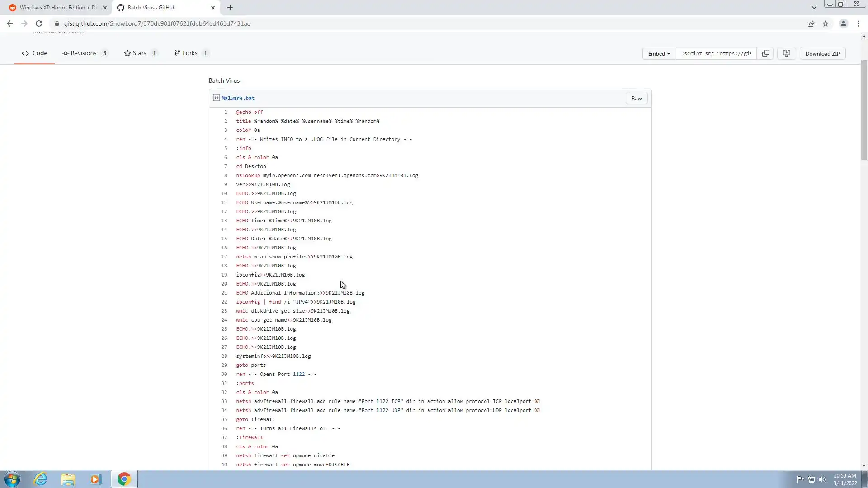Click the Download ZIP button
Viewport: 868px width, 488px height.
822,53
